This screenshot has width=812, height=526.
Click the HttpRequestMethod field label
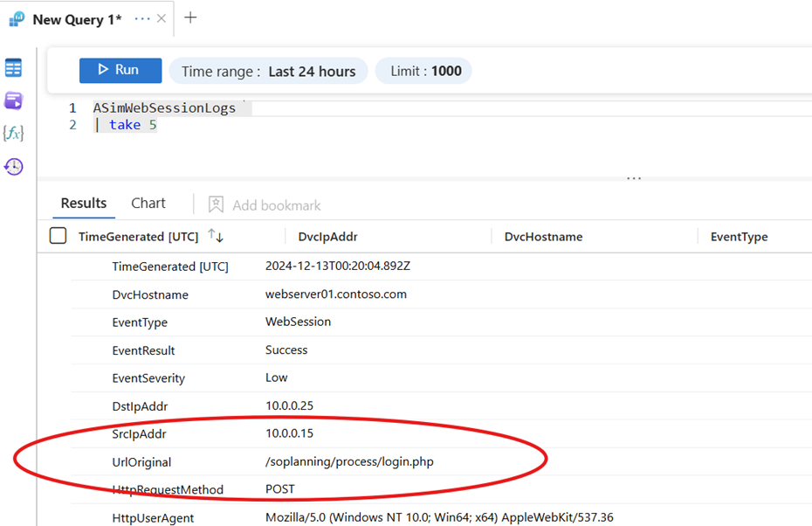pyautogui.click(x=168, y=489)
